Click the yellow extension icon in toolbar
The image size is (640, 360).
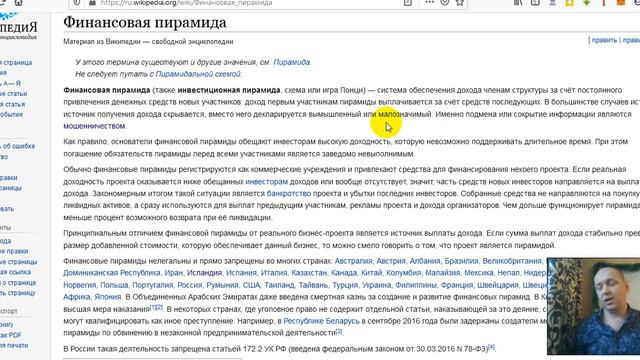[x=569, y=2]
